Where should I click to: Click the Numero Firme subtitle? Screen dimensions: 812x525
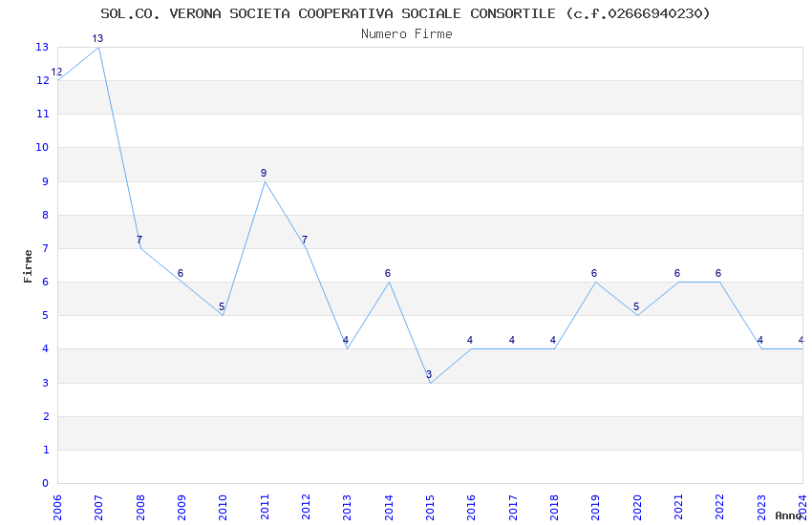point(407,34)
